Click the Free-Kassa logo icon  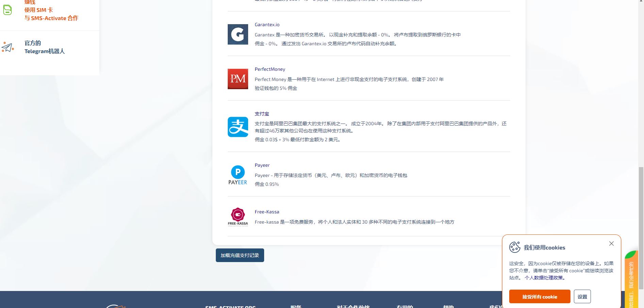pyautogui.click(x=238, y=217)
